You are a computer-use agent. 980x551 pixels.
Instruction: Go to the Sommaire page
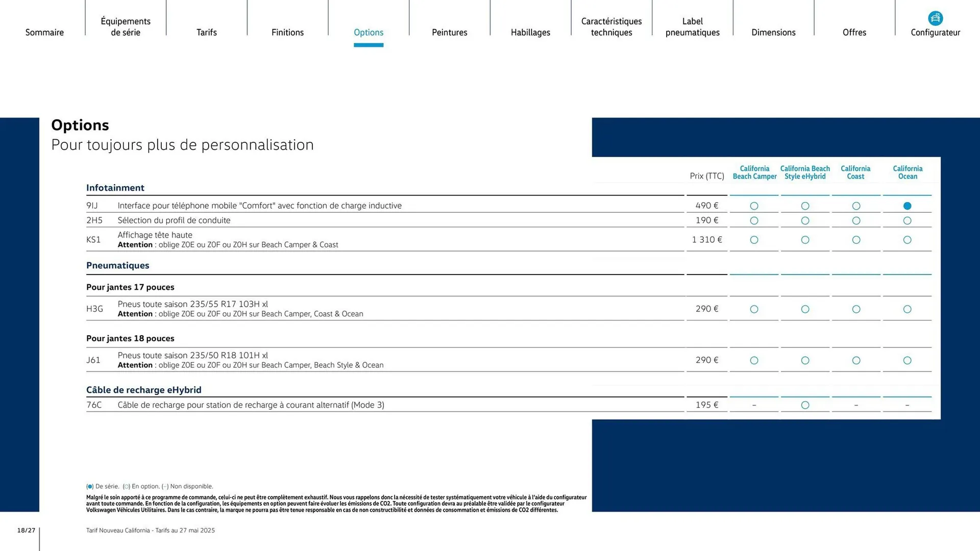click(44, 32)
